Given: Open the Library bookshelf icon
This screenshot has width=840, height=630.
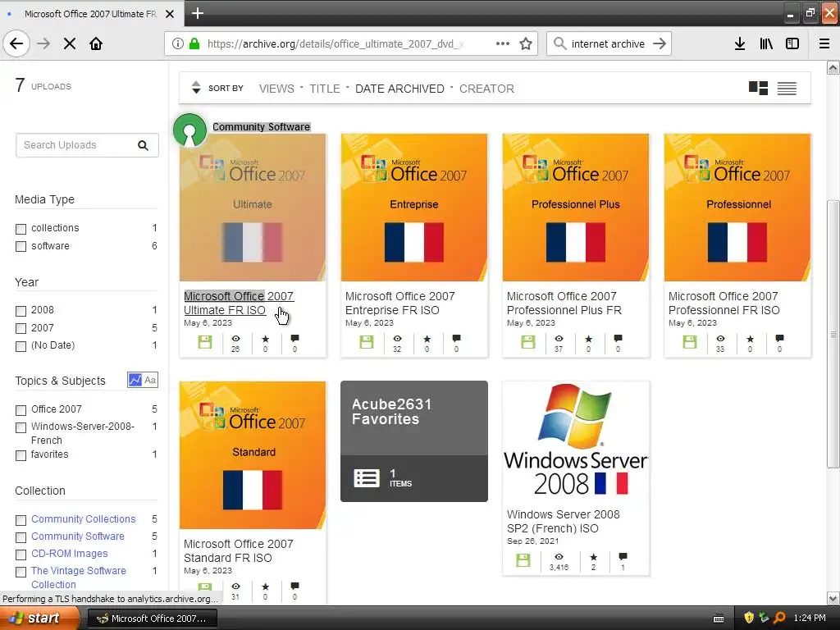Looking at the screenshot, I should (766, 44).
